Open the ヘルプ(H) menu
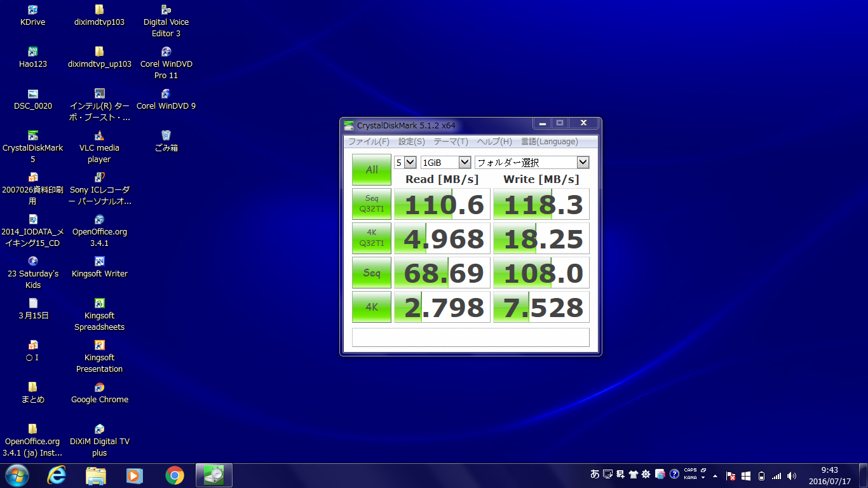The height and width of the screenshot is (488, 868). (x=494, y=142)
